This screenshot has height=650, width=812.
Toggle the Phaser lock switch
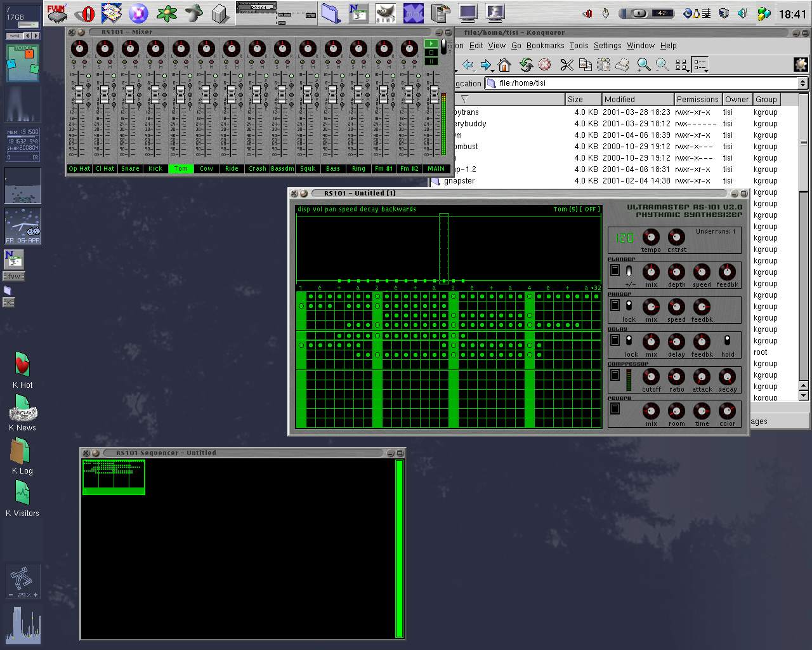(x=629, y=306)
